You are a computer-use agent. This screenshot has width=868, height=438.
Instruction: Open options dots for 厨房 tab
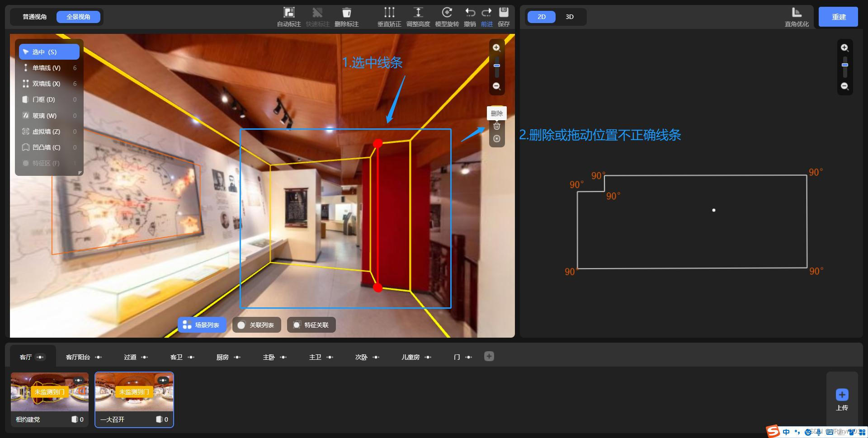click(237, 357)
